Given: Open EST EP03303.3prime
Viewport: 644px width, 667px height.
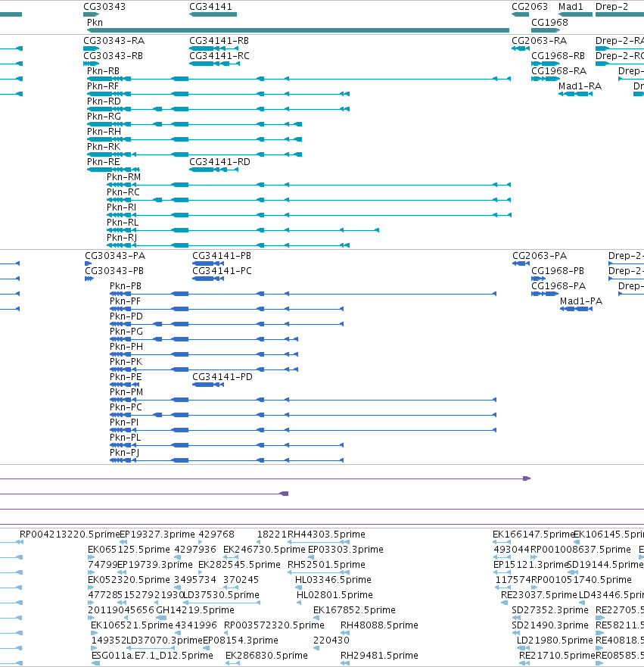Looking at the screenshot, I should [346, 550].
